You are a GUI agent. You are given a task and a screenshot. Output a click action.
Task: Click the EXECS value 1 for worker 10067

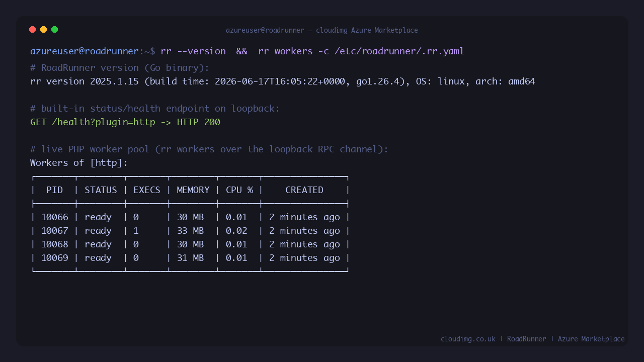tap(136, 231)
